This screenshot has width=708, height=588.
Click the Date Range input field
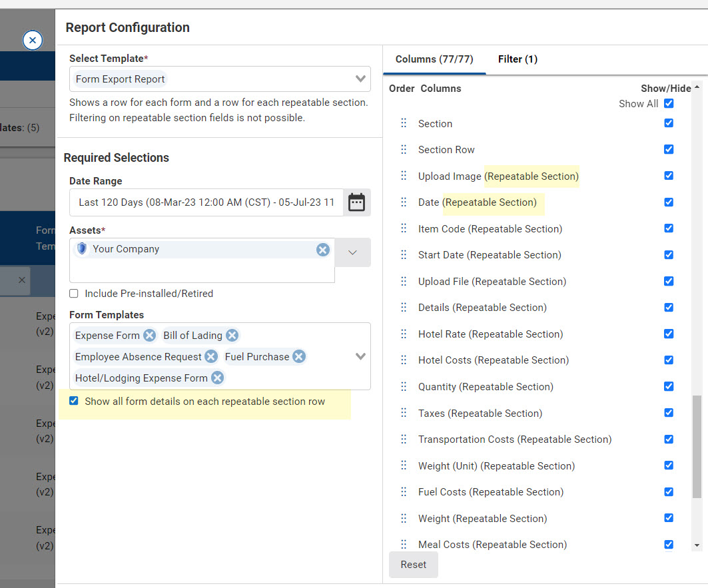pos(206,202)
